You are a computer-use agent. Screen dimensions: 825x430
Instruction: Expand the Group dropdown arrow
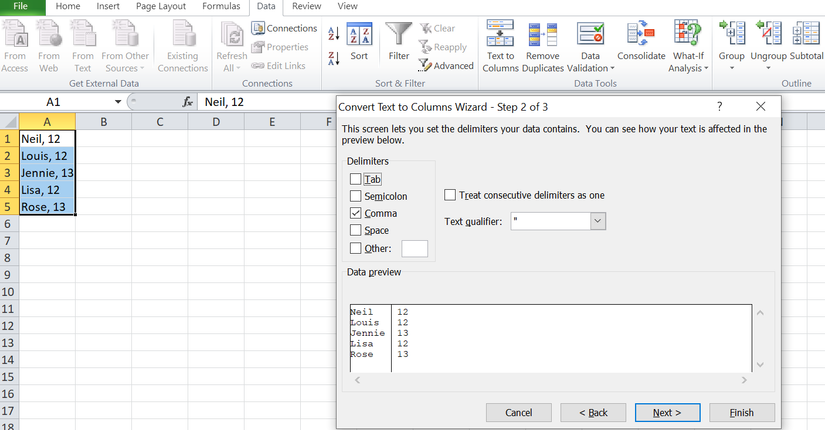click(x=732, y=68)
